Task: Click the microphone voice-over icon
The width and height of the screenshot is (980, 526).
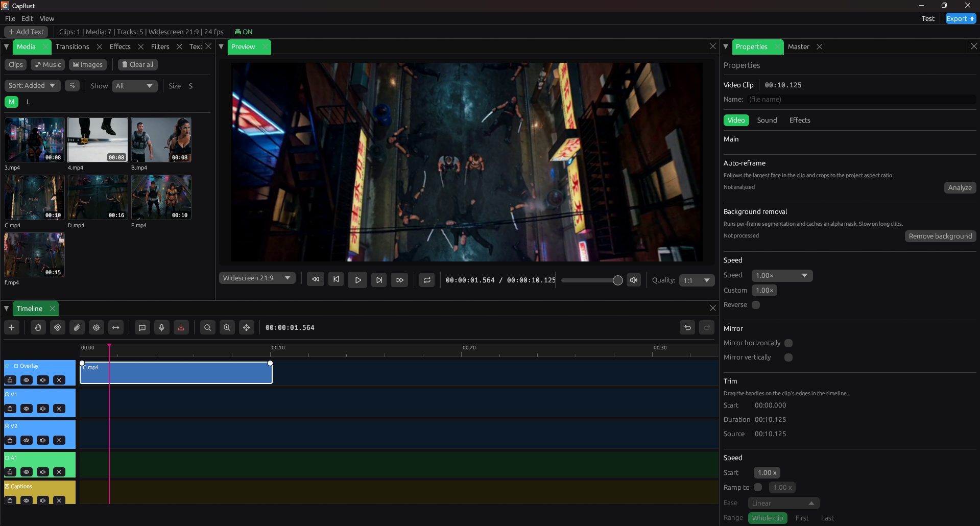Action: 161,328
